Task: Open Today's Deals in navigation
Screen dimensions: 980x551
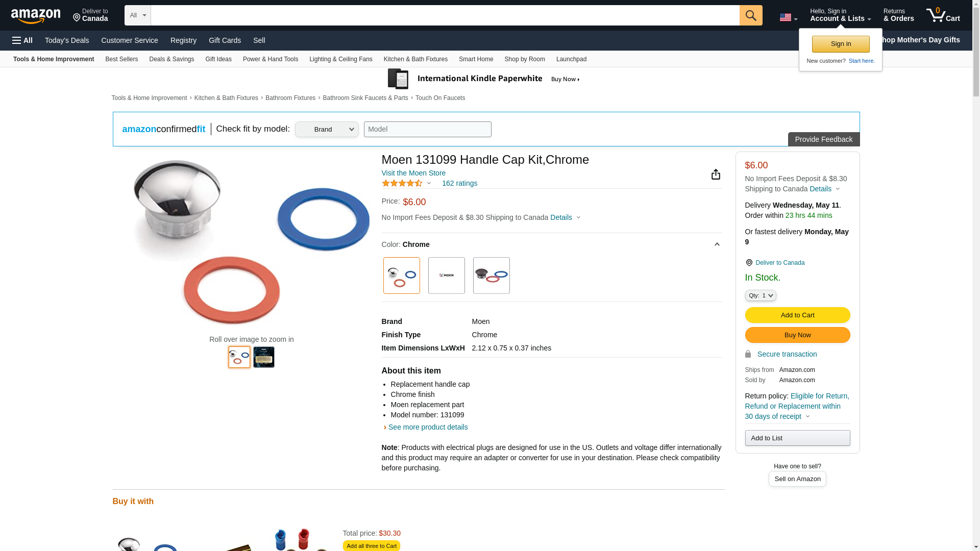Action: pos(67,40)
